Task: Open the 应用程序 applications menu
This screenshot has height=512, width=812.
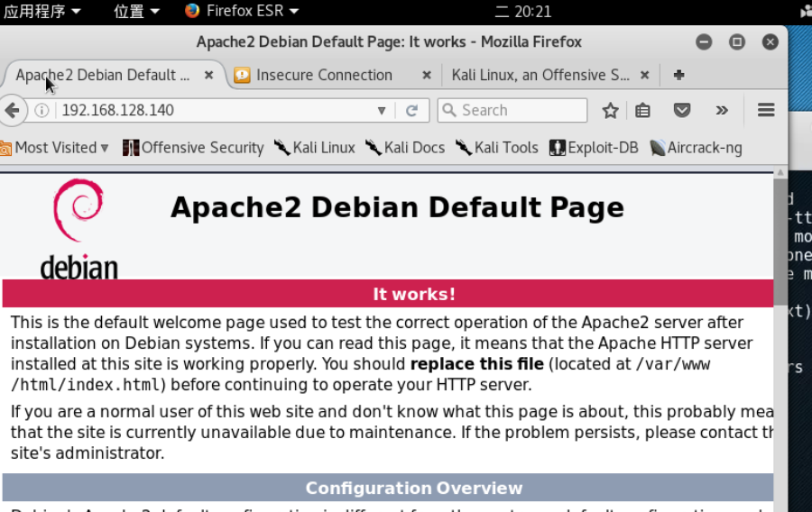Action: point(42,11)
